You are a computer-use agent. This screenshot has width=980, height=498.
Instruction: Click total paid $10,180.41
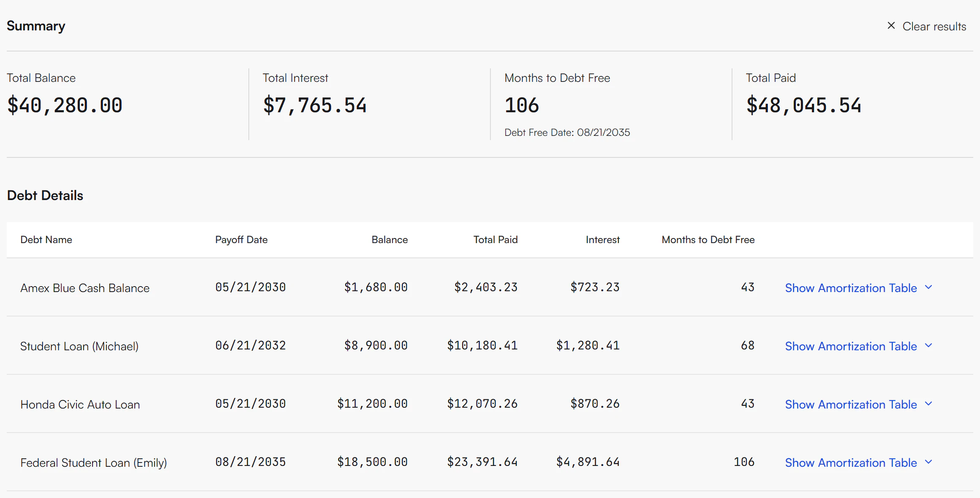pos(482,346)
